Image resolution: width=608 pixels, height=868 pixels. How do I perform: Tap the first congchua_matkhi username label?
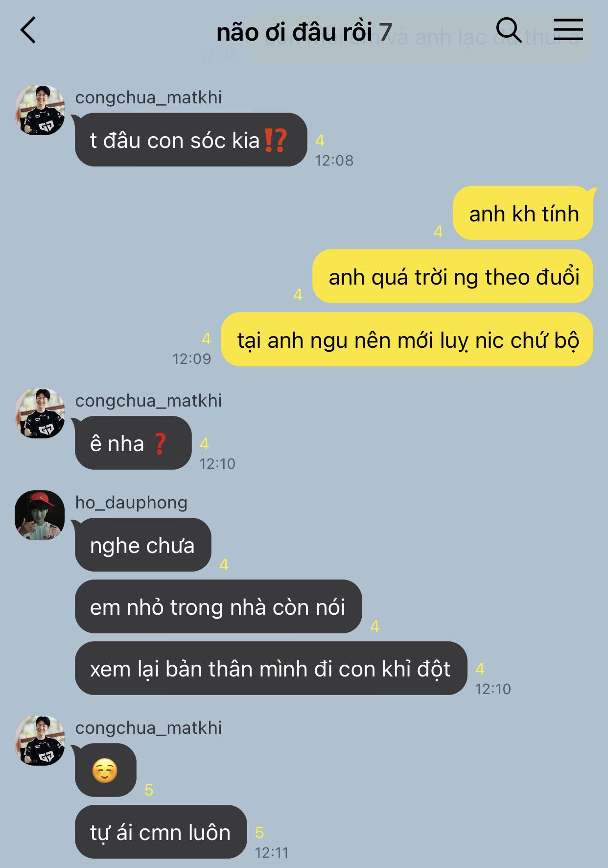(148, 97)
